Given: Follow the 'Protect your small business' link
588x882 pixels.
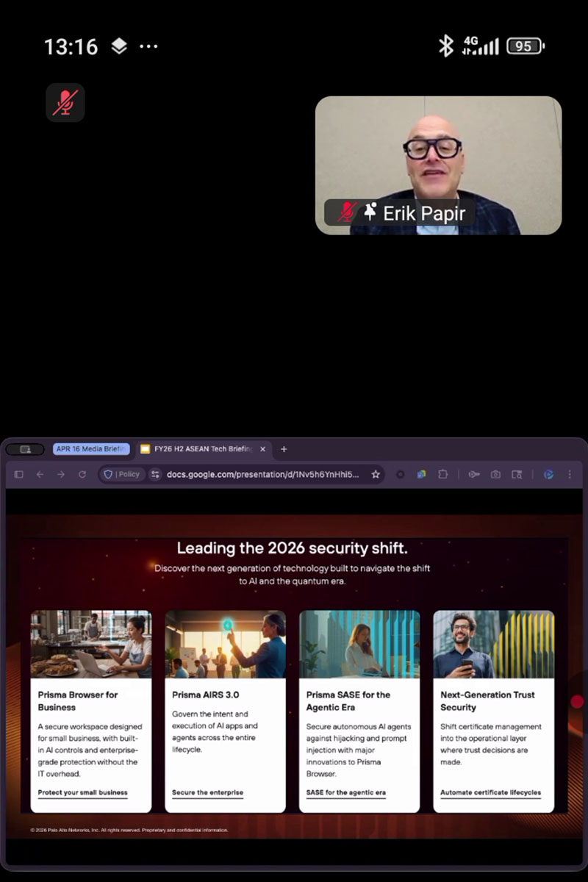Looking at the screenshot, I should tap(83, 793).
